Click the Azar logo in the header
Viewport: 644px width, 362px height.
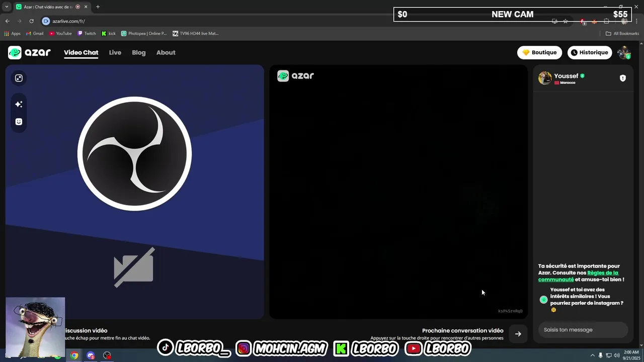(x=29, y=52)
